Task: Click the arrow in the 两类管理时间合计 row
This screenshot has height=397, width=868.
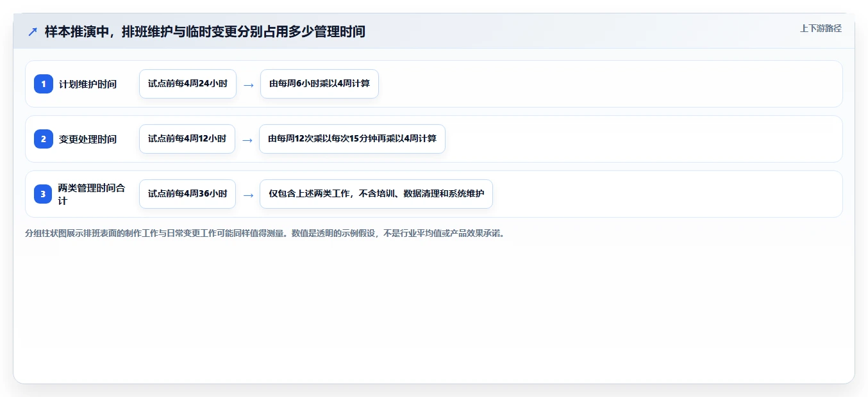Action: tap(248, 195)
